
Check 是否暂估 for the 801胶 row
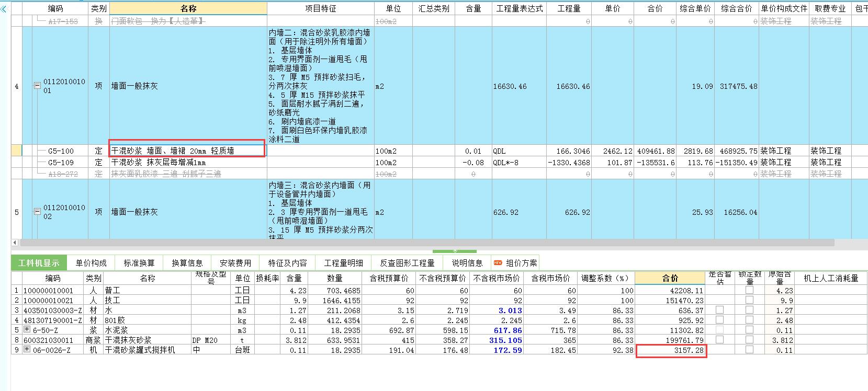719,320
